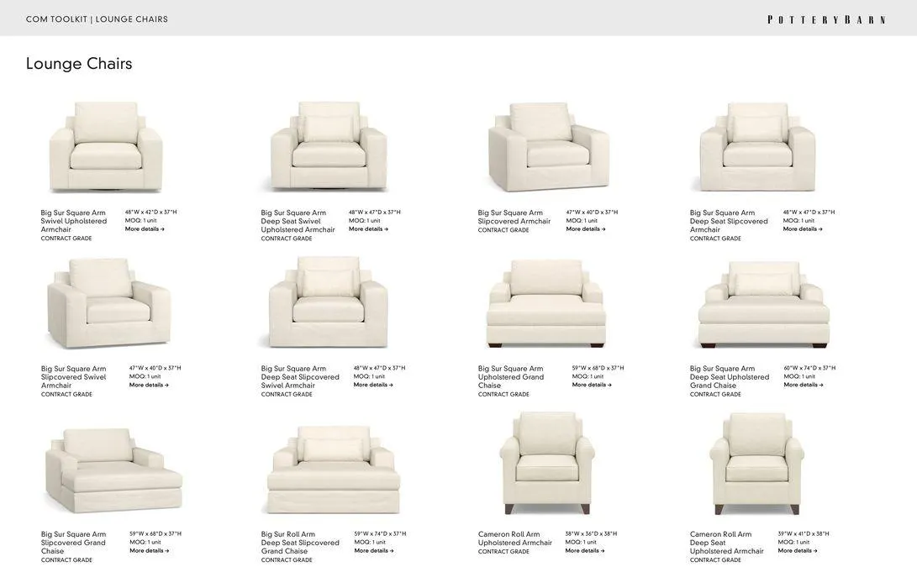This screenshot has height=588, width=917.
Task: Open More details for Big Sur Swivel Upholstered Armchair
Action: coord(145,229)
